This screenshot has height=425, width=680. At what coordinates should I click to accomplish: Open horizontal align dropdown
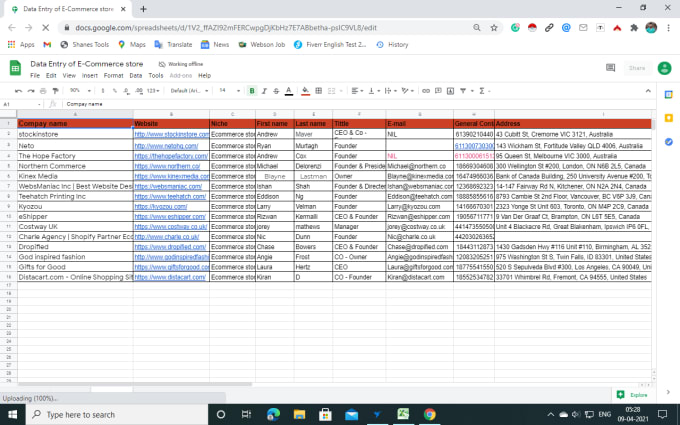pyautogui.click(x=357, y=91)
